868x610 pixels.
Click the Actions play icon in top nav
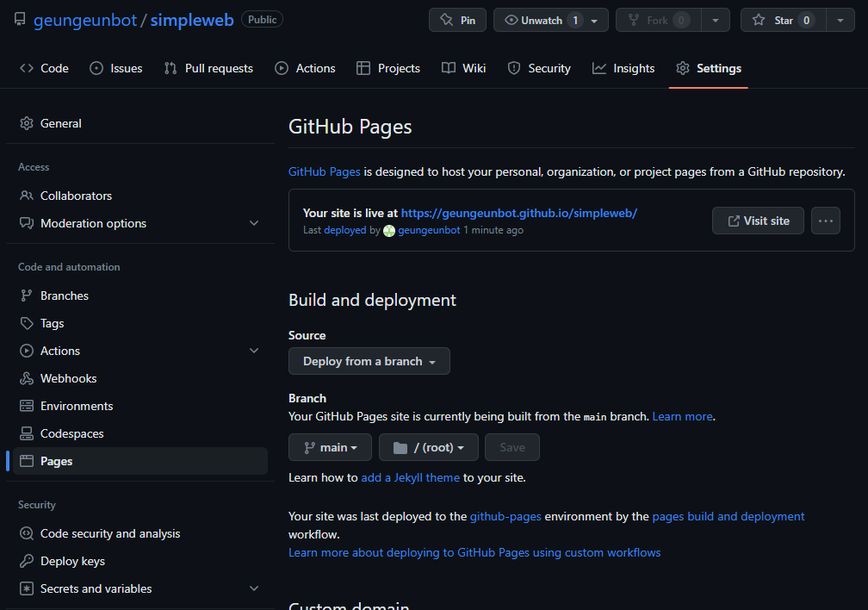click(282, 68)
